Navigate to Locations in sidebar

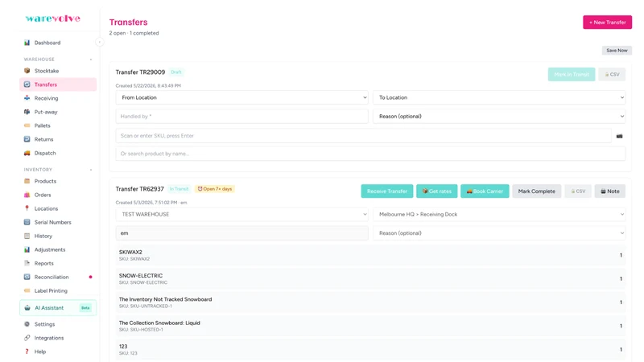(58, 208)
